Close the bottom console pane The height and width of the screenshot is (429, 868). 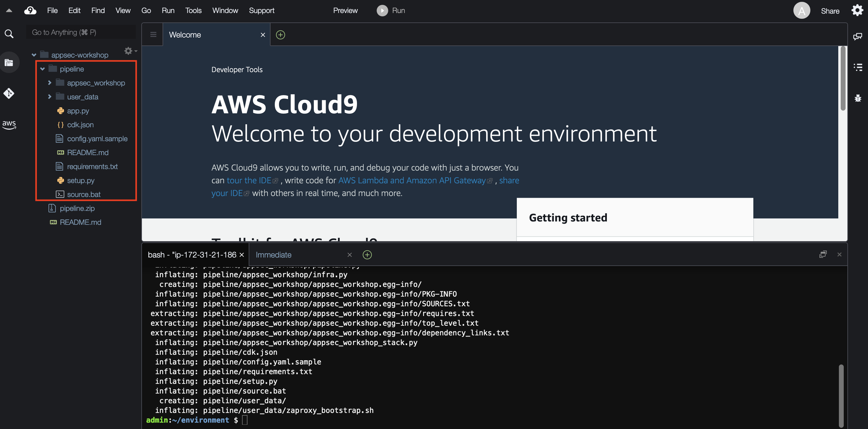(839, 254)
